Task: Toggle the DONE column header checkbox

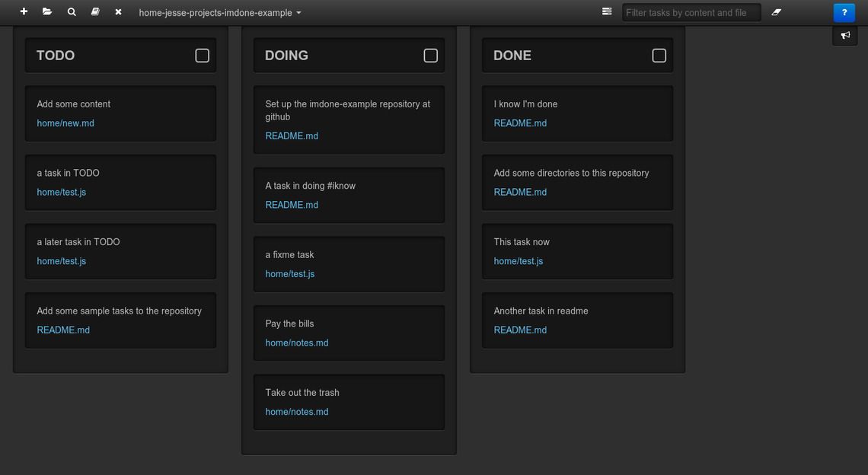Action: (658, 54)
